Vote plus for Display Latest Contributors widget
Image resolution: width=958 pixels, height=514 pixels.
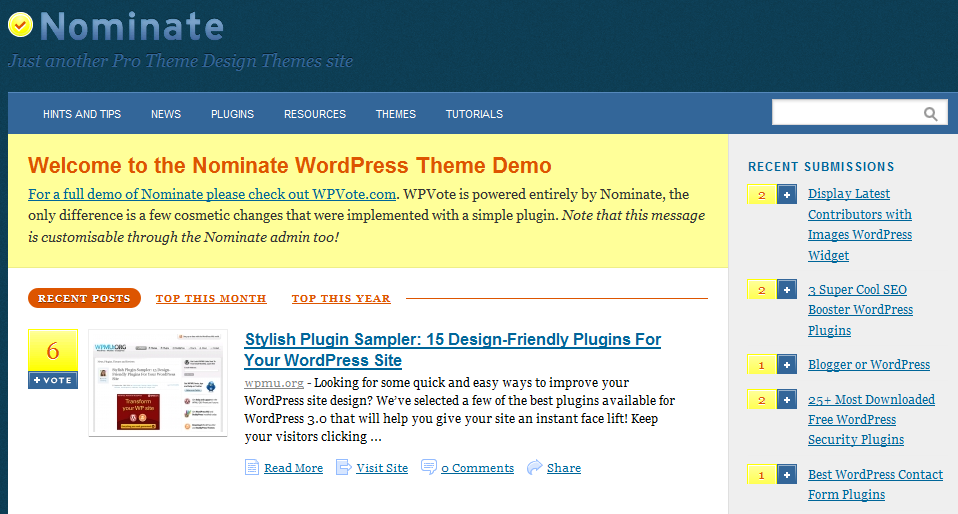coord(787,194)
